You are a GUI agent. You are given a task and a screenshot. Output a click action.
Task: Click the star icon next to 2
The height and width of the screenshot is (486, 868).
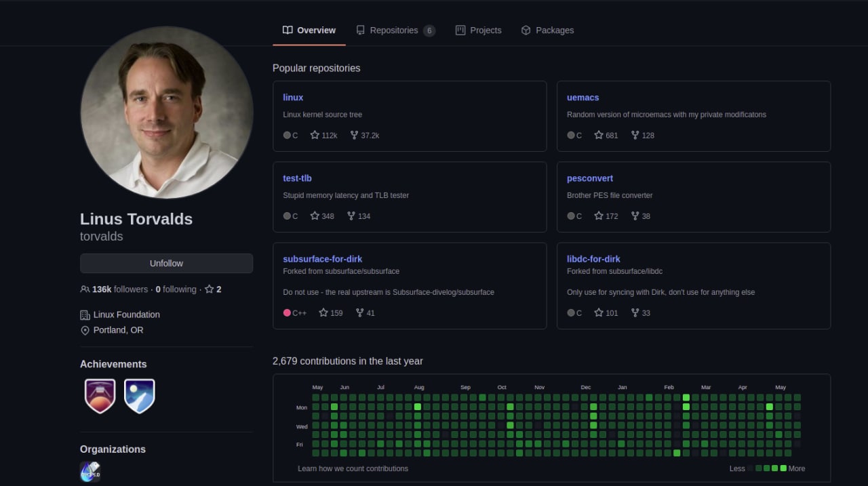pyautogui.click(x=210, y=289)
